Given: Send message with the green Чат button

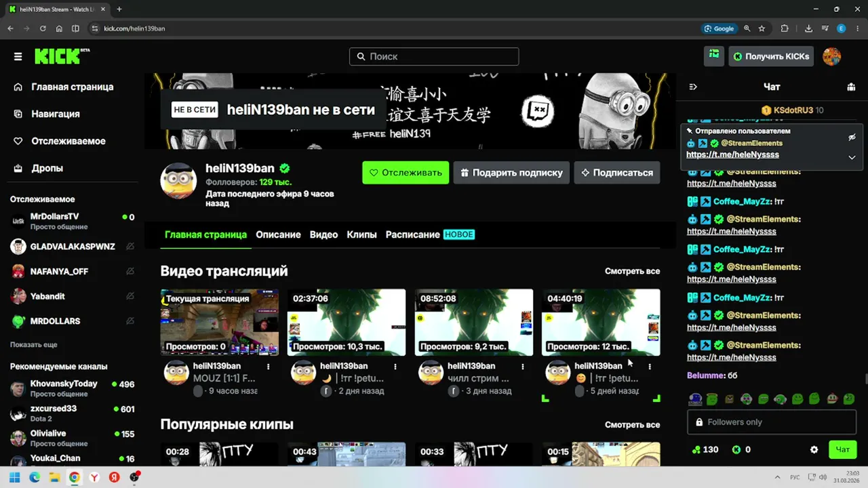Looking at the screenshot, I should 842,449.
